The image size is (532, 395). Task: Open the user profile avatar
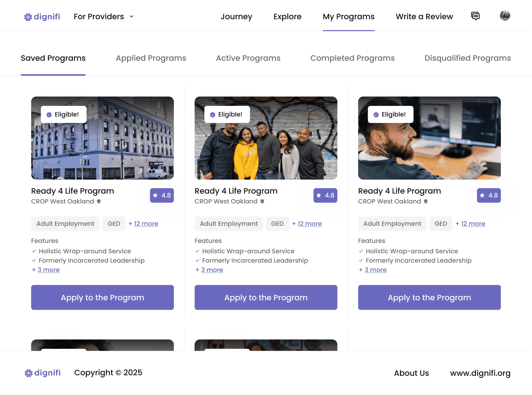click(x=505, y=16)
